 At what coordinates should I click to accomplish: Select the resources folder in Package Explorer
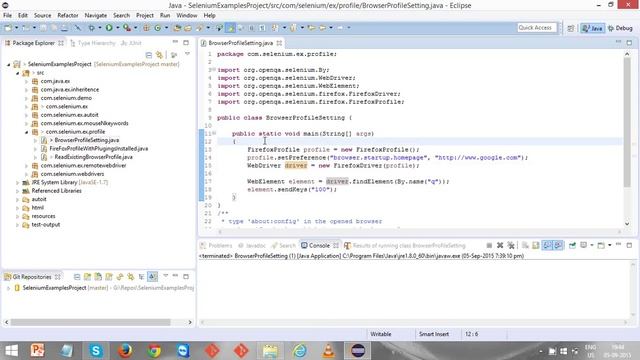pos(43,216)
